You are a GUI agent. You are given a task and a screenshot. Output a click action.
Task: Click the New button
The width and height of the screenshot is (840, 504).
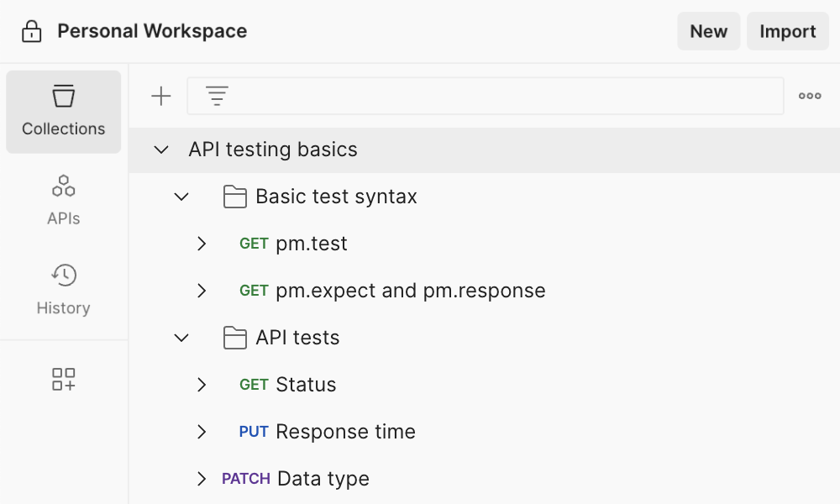tap(708, 32)
